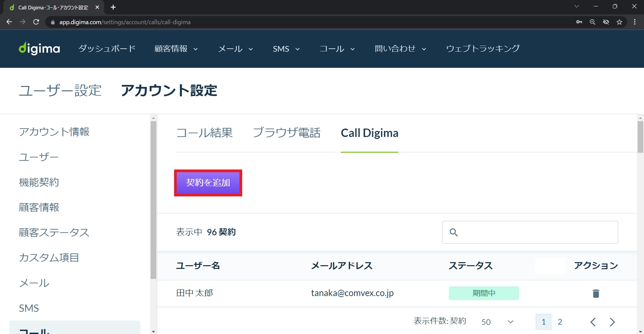Screen dimensions: 644x334
Task: Open SMS in the sidebar
Action: point(29,308)
